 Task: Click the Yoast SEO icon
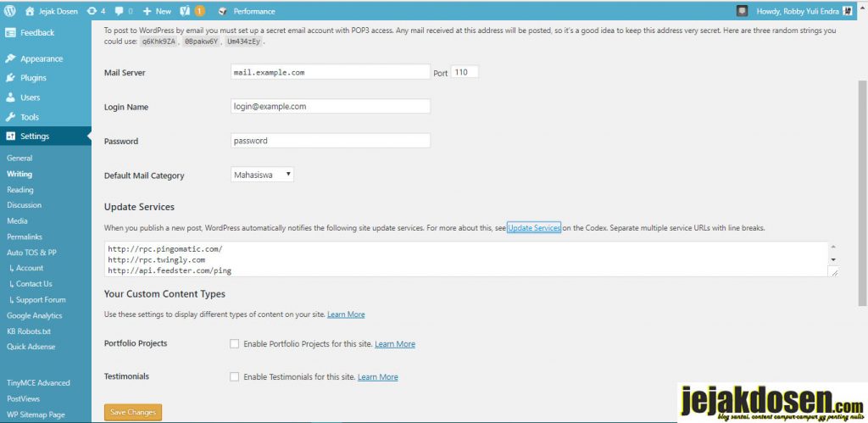pos(186,10)
